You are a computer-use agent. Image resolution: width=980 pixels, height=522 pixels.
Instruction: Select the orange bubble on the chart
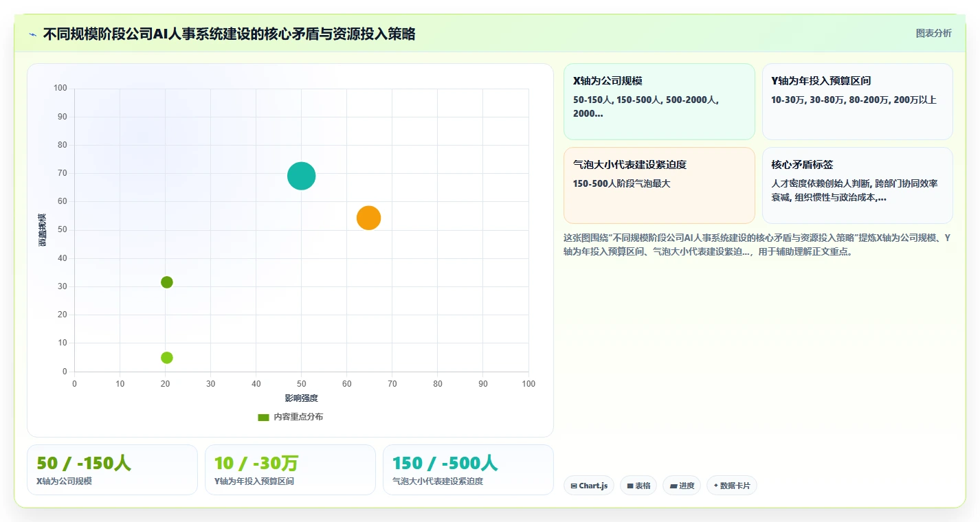[368, 218]
